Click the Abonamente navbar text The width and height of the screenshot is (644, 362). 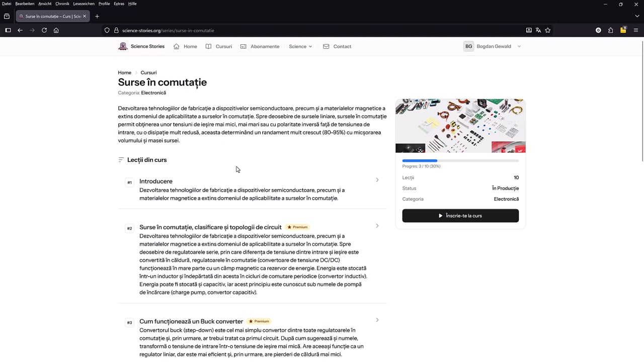tap(265, 46)
